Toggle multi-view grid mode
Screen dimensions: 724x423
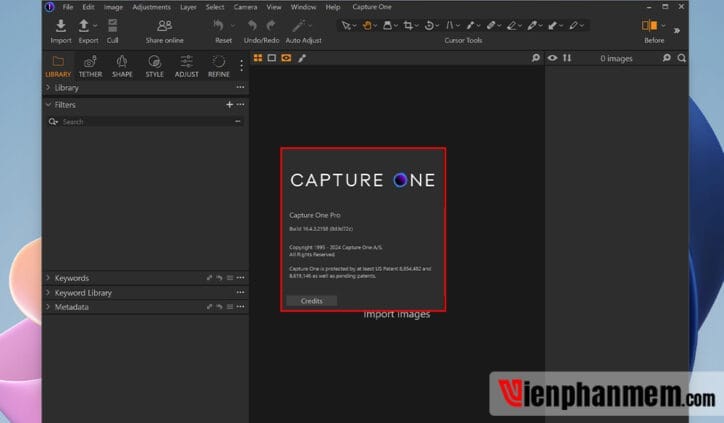point(258,58)
